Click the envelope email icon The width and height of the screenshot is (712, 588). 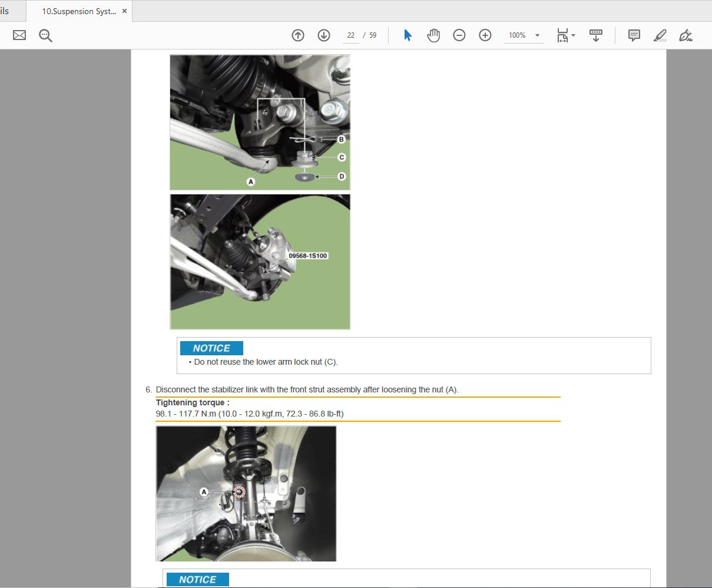click(19, 35)
